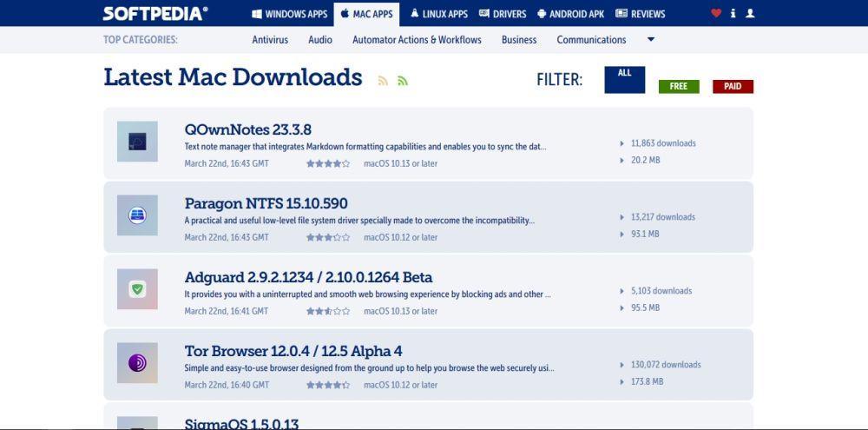This screenshot has height=430, width=868.
Task: Select the ALL filter button
Action: 624,80
